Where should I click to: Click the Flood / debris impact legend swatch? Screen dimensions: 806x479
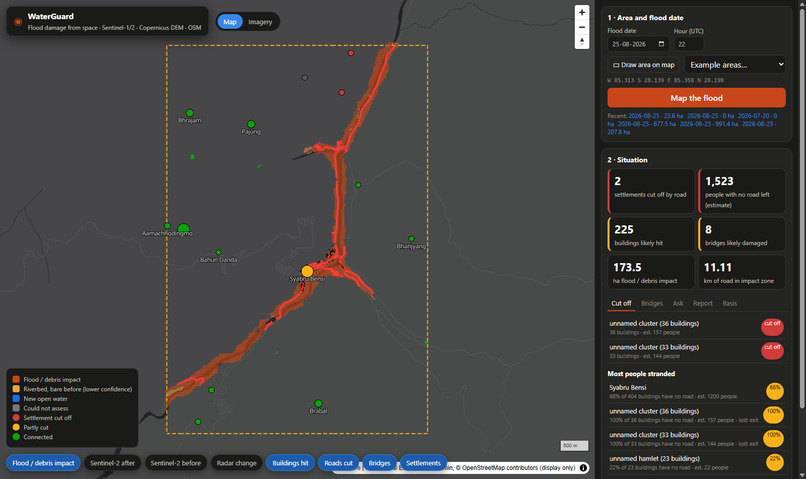coord(16,379)
